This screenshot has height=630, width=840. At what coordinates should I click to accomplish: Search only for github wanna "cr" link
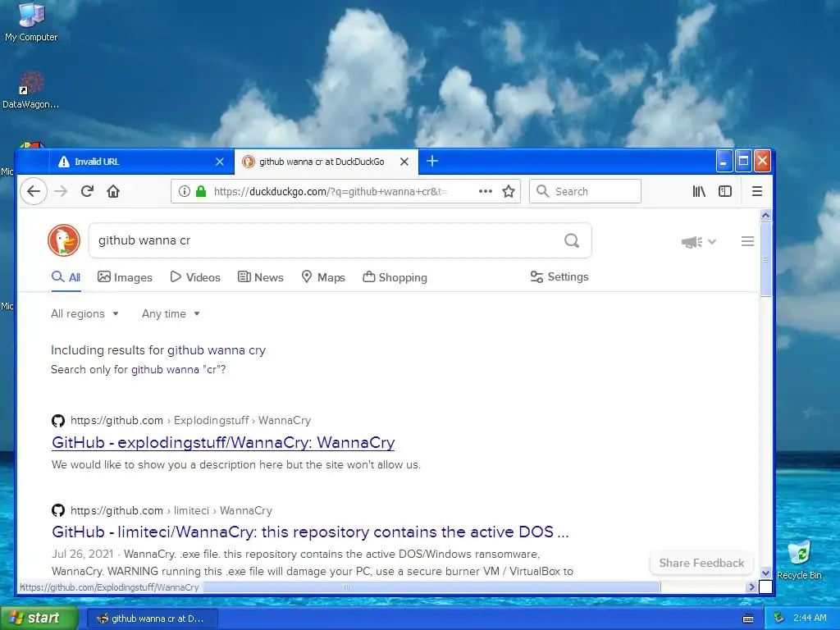pyautogui.click(x=178, y=369)
